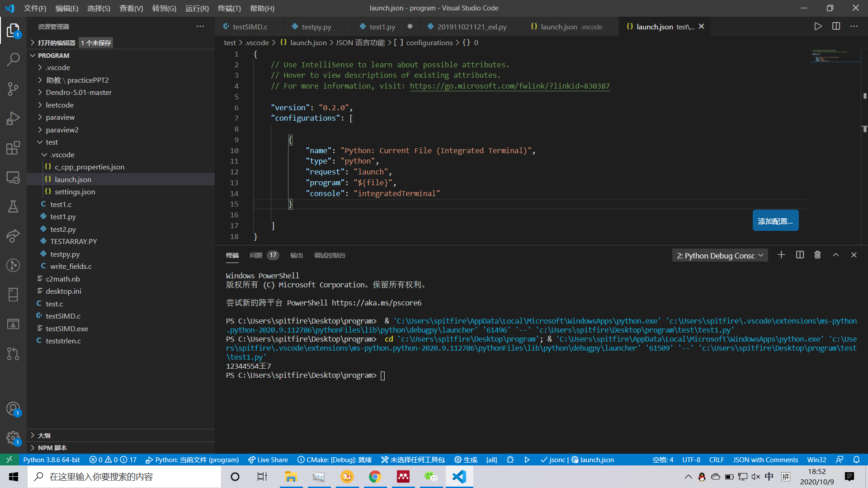Viewport: 868px width, 488px height.
Task: Change language mode JSON with Comments
Action: (765, 460)
